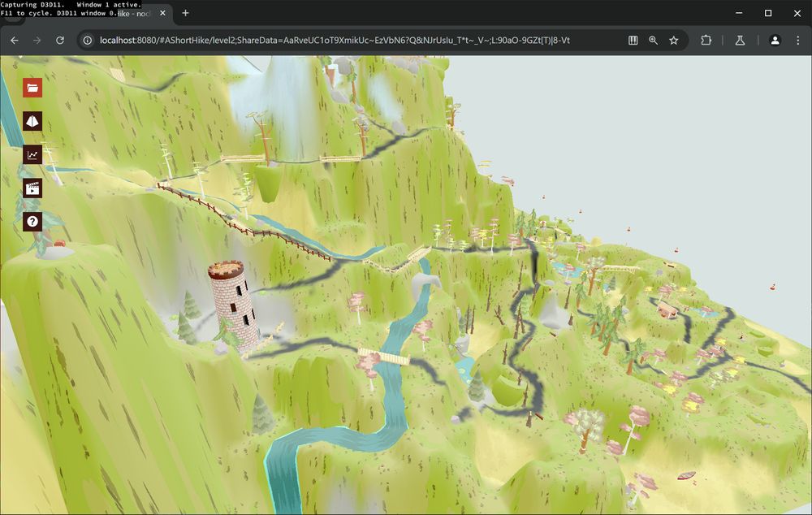This screenshot has height=515, width=812.
Task: Close the browser window
Action: [x=797, y=13]
